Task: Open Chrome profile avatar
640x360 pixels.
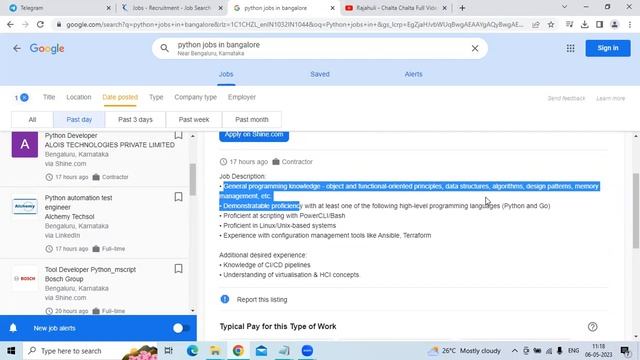Action: coord(614,24)
